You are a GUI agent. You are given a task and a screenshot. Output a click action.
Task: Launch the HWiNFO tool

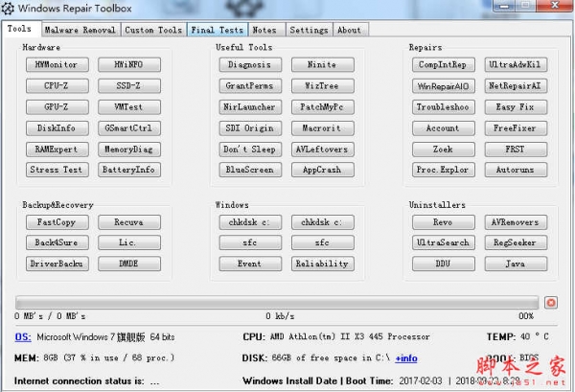click(129, 65)
